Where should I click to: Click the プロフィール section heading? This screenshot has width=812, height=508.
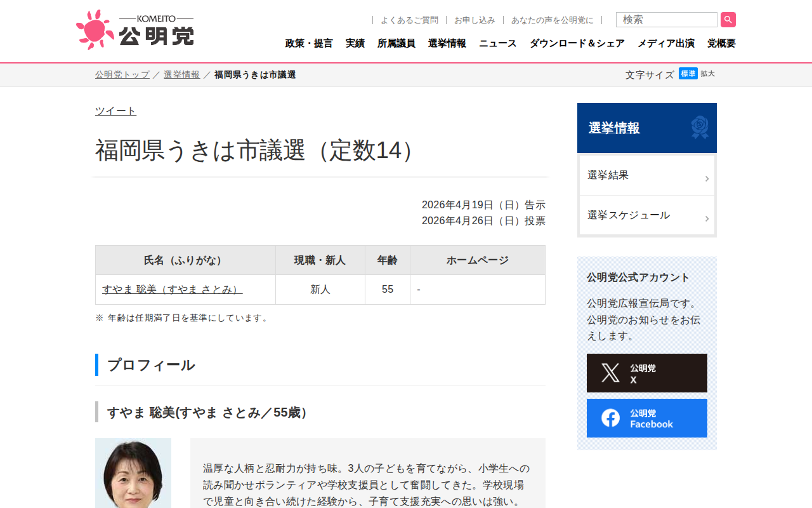(x=151, y=365)
